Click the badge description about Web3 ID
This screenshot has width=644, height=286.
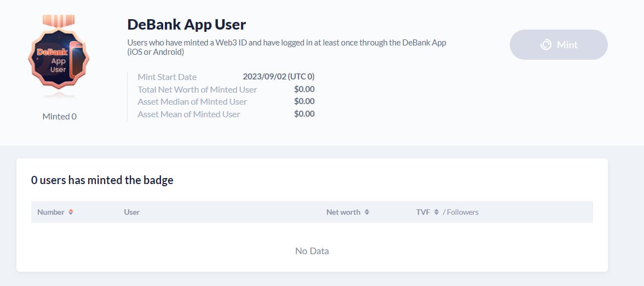pyautogui.click(x=286, y=47)
